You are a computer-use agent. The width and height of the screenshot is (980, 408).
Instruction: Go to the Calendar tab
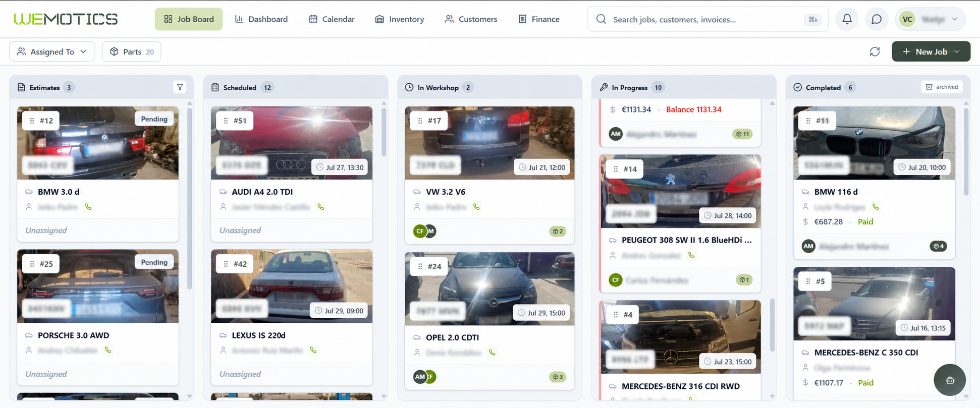[x=332, y=19]
